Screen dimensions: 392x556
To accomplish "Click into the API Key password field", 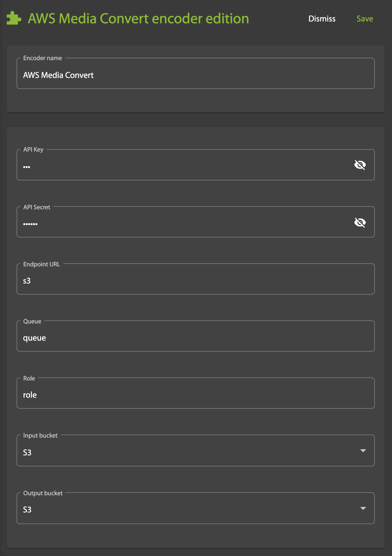I will tap(184, 167).
